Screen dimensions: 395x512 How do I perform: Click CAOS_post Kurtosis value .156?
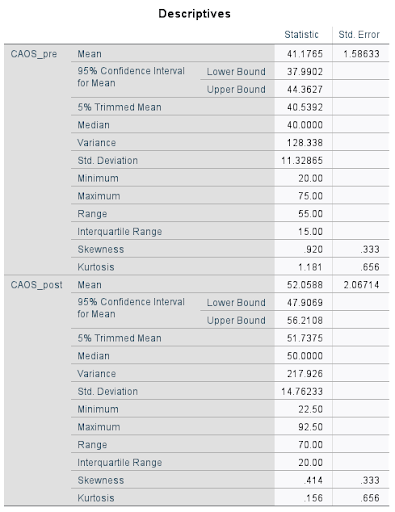(313, 498)
